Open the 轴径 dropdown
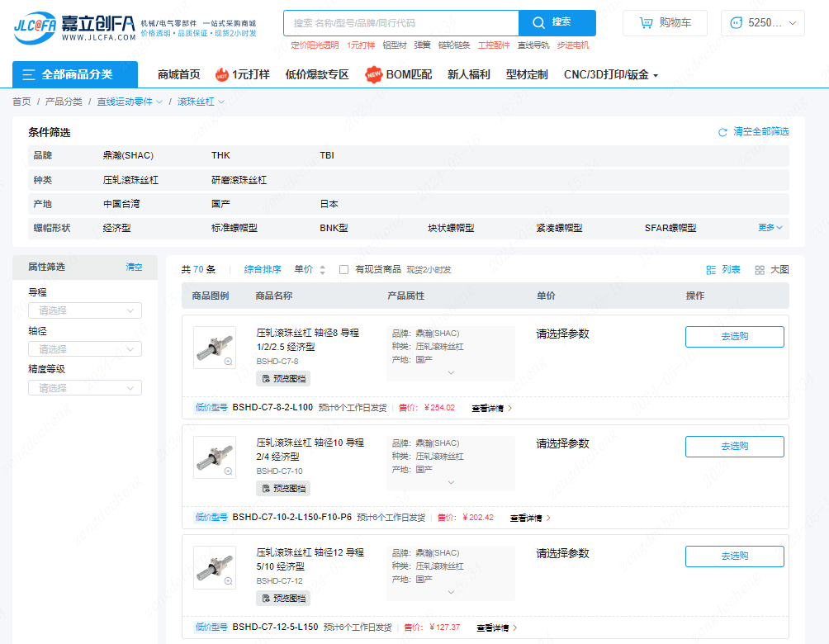 point(85,349)
